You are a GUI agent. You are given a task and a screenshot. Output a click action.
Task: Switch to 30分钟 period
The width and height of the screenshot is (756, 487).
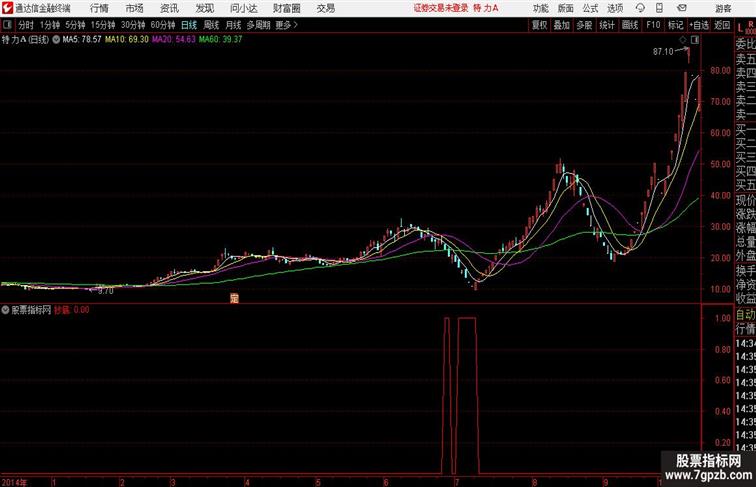(133, 25)
